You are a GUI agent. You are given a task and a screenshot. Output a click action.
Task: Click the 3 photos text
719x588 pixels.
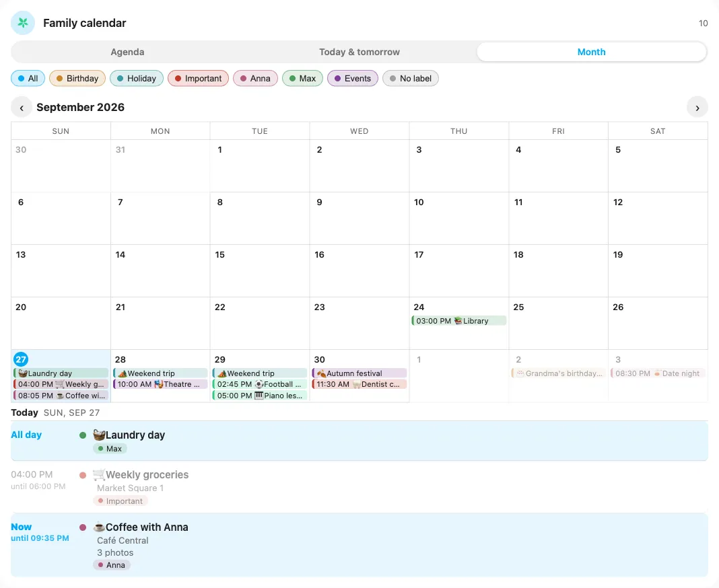click(115, 553)
